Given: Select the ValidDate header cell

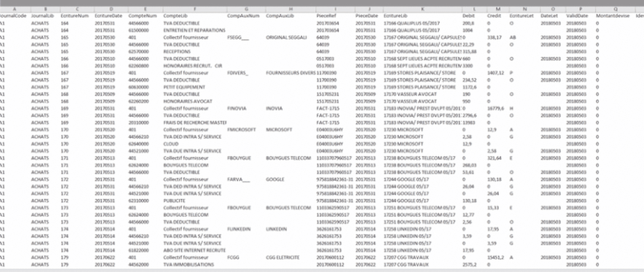Looking at the screenshot, I should tap(577, 16).
